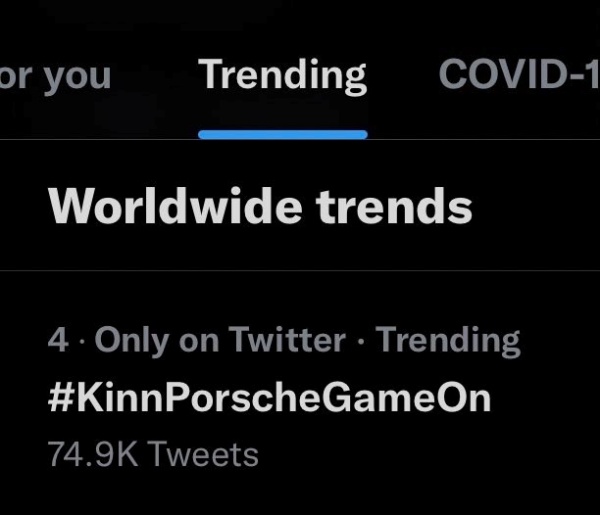Screen dimensions: 600x515
Task: Click the 74.9K figure under the hashtag
Action: point(94,455)
